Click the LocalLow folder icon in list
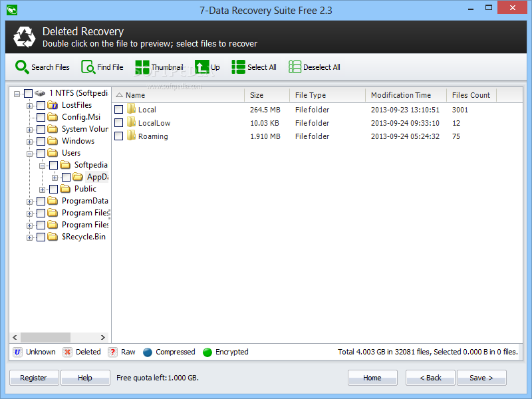Image resolution: width=532 pixels, height=399 pixels. point(131,122)
